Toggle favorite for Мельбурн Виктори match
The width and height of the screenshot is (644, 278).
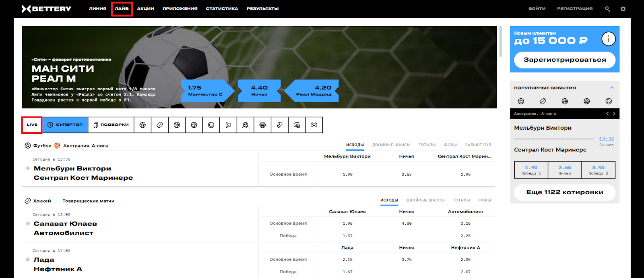[28, 168]
